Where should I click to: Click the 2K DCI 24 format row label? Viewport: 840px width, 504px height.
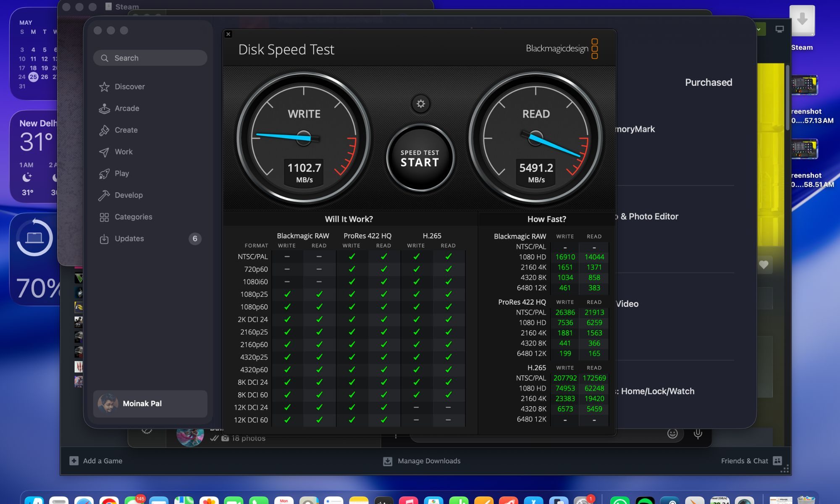tap(252, 319)
